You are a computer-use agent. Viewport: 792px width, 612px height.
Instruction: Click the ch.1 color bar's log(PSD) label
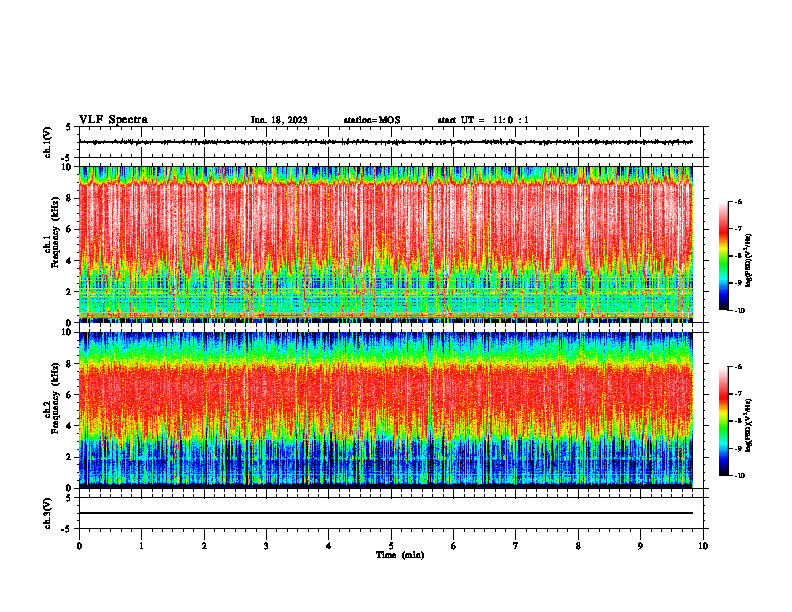749,260
